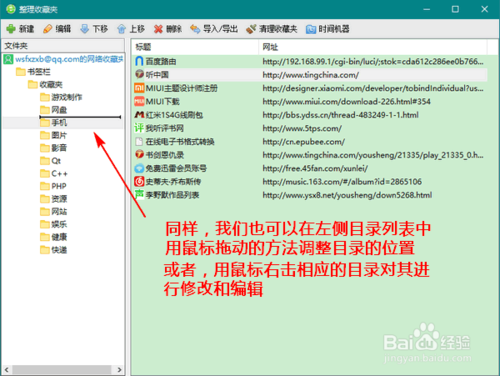The height and width of the screenshot is (376, 500).
Task: Click the 文件夹 panel header
Action: point(63,46)
